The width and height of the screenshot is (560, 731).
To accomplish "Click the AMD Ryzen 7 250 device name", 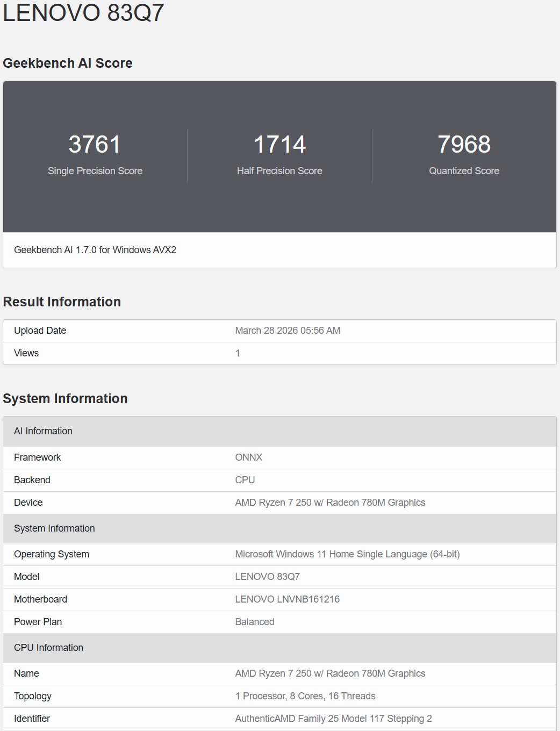I will coord(330,503).
